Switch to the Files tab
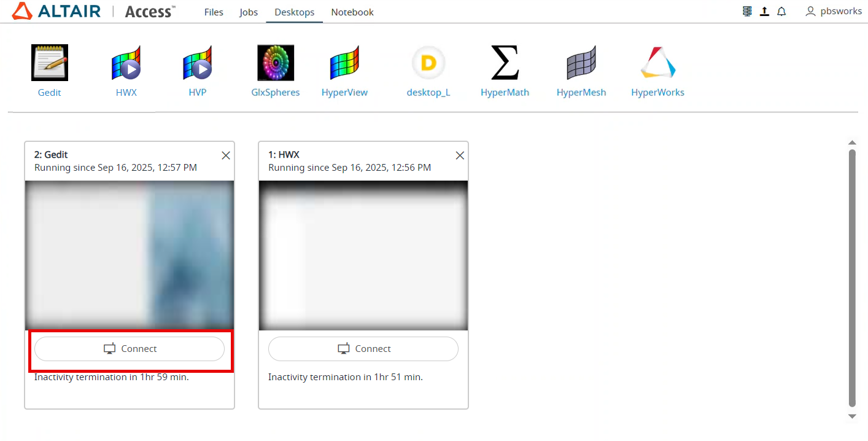868x441 pixels. (214, 12)
